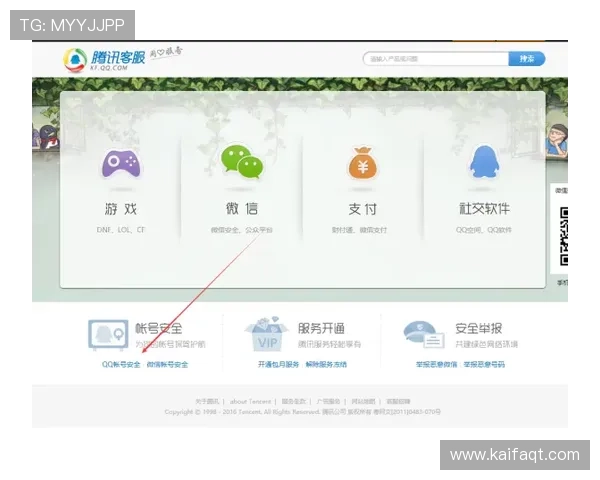The height and width of the screenshot is (480, 600).
Task: Click the 服务开通 heading
Action: [321, 328]
